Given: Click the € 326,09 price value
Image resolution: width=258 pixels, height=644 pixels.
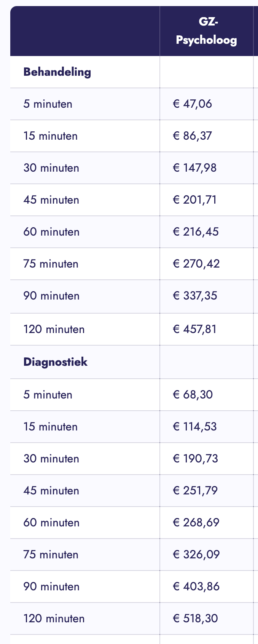Looking at the screenshot, I should coord(196,555).
